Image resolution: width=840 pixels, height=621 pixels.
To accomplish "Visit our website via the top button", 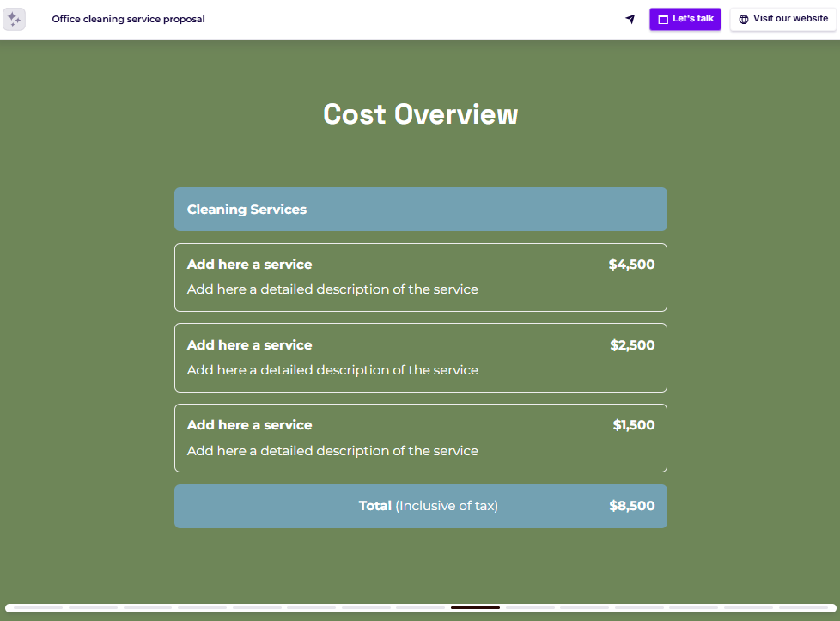I will coord(782,19).
